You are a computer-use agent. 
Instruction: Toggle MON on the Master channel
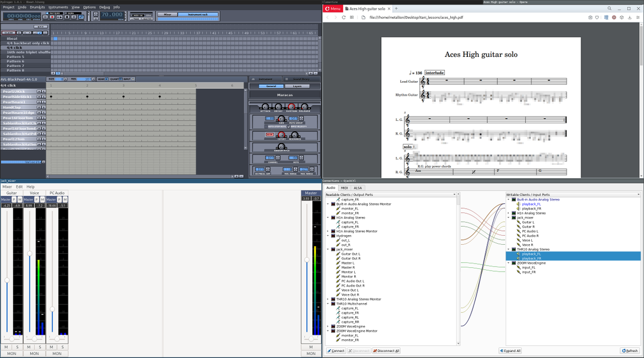coord(311,354)
